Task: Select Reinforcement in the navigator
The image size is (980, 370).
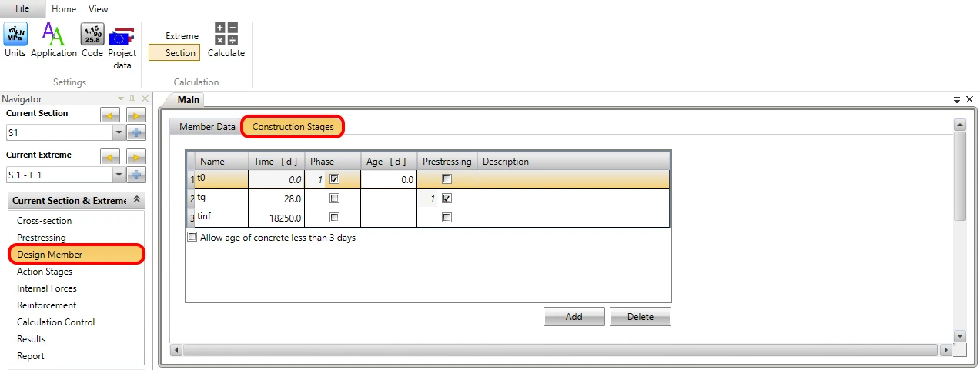Action: point(47,305)
